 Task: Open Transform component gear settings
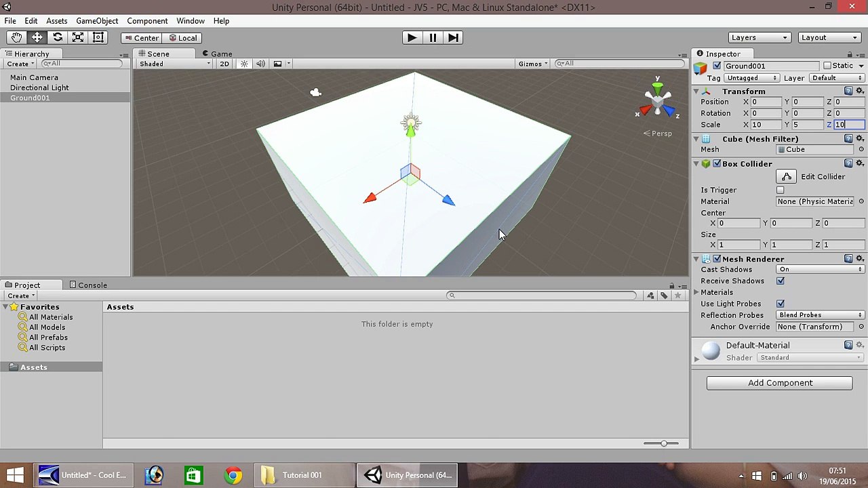860,91
